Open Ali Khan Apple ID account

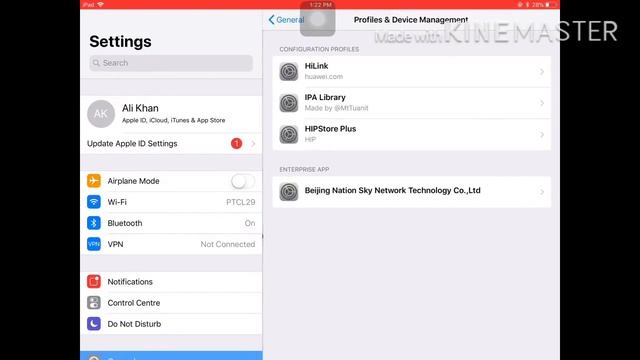pyautogui.click(x=171, y=114)
